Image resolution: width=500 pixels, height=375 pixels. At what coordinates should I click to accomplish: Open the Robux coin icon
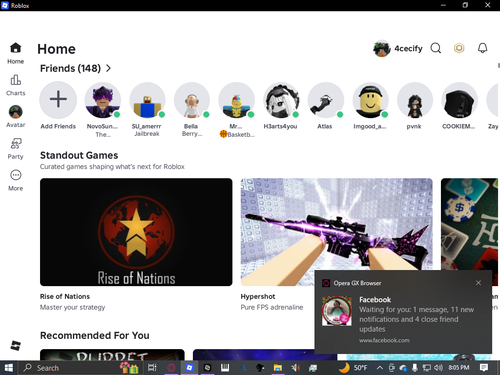459,48
